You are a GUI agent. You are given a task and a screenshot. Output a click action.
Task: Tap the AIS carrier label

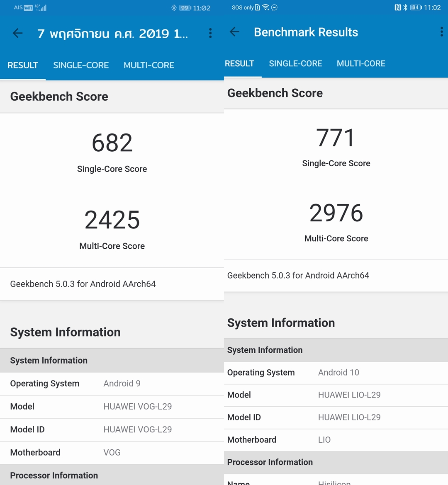click(x=18, y=7)
